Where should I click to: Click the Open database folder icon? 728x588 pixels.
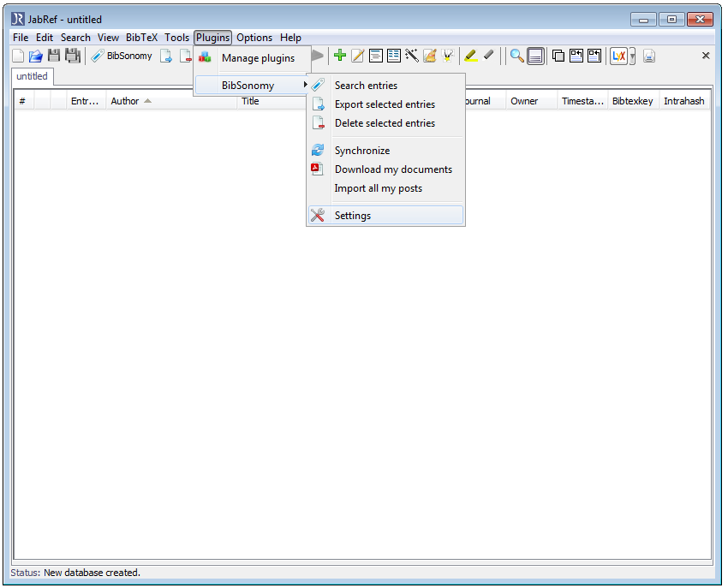36,56
